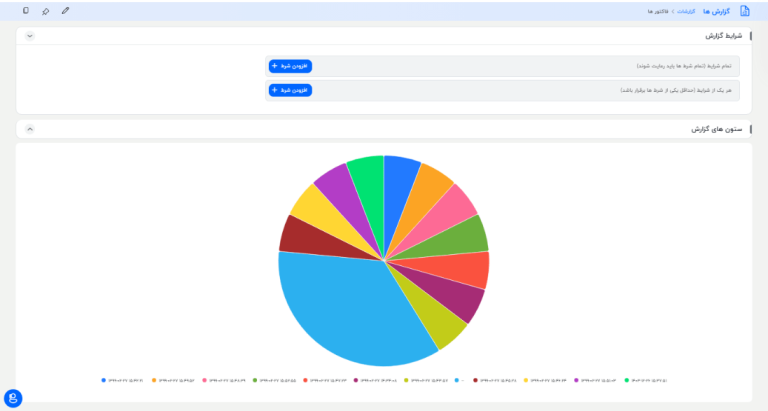The width and height of the screenshot is (768, 411).
Task: Click the فاکتور ها breadcrumb item
Action: tap(657, 11)
